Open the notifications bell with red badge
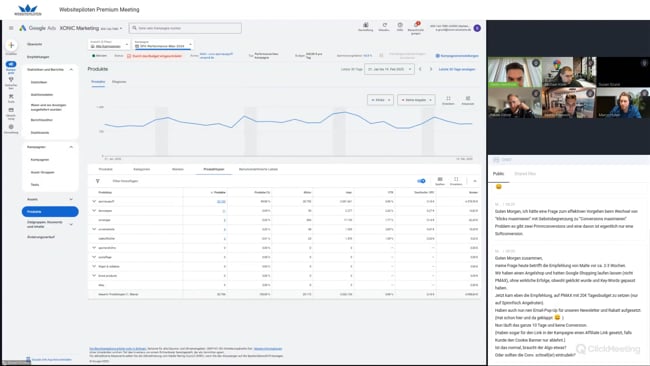The image size is (650, 366). pyautogui.click(x=416, y=25)
